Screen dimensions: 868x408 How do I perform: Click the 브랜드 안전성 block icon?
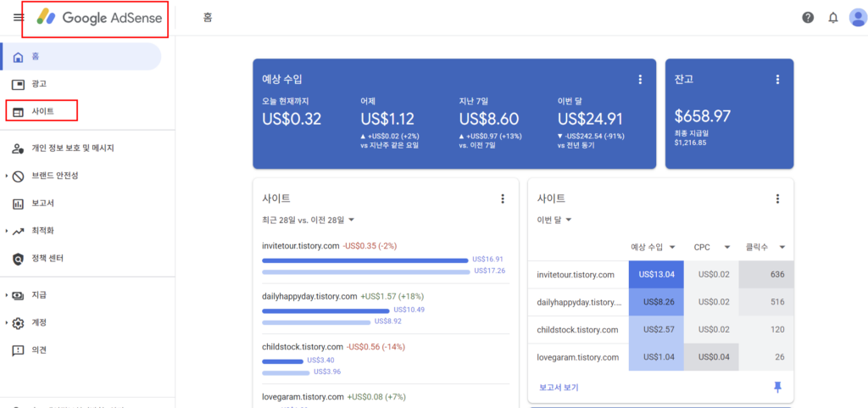pos(19,176)
